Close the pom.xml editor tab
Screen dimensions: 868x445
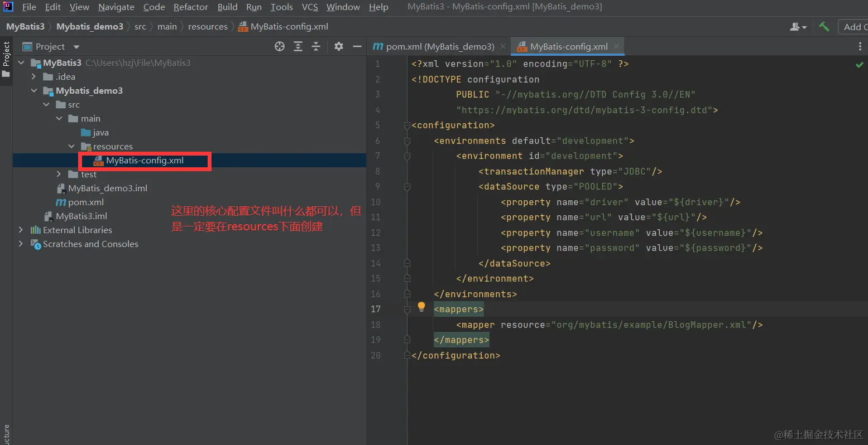coord(503,46)
